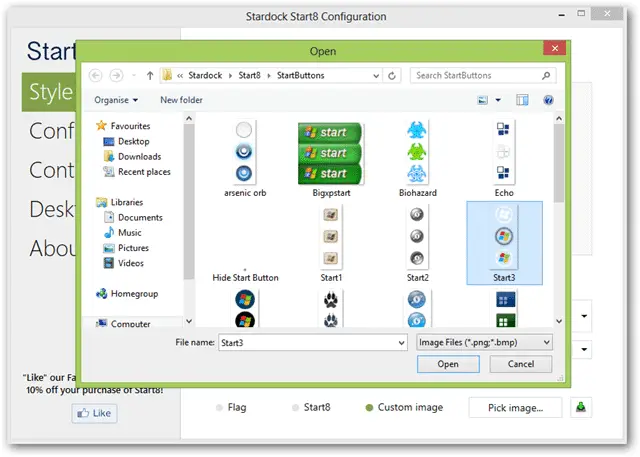Select the Windows flag orb image in bottom row
Image resolution: width=640 pixels, height=457 pixels.
(x=245, y=309)
